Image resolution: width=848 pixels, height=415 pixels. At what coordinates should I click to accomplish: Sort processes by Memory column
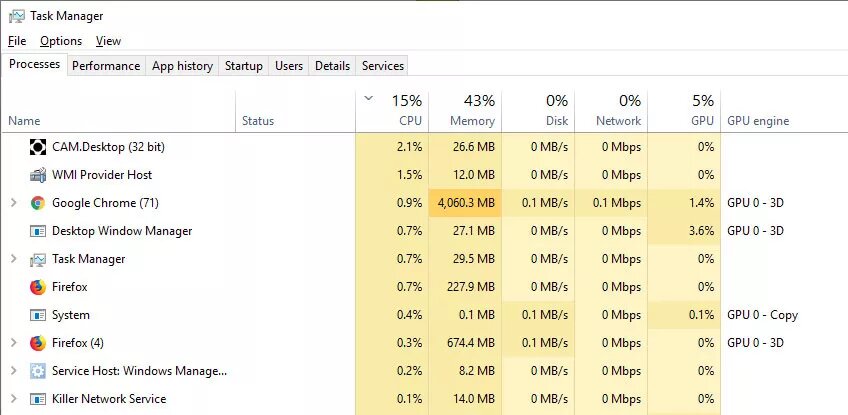(465, 111)
